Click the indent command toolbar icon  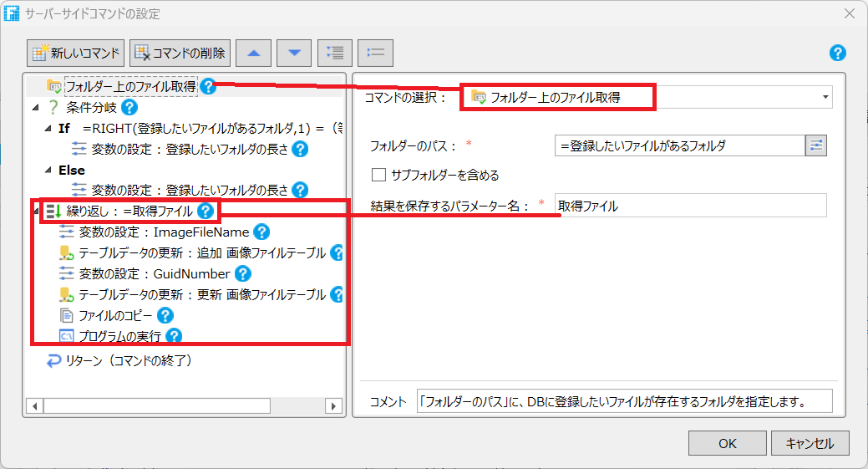[335, 53]
